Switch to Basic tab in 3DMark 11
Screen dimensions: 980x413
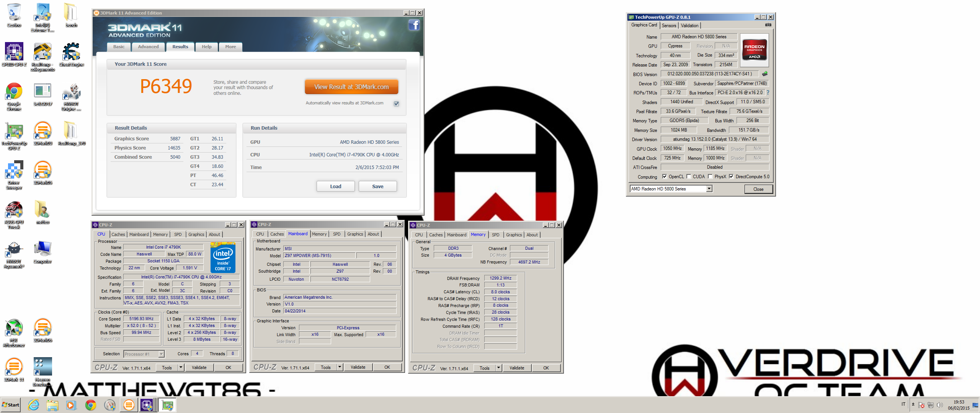pyautogui.click(x=119, y=47)
